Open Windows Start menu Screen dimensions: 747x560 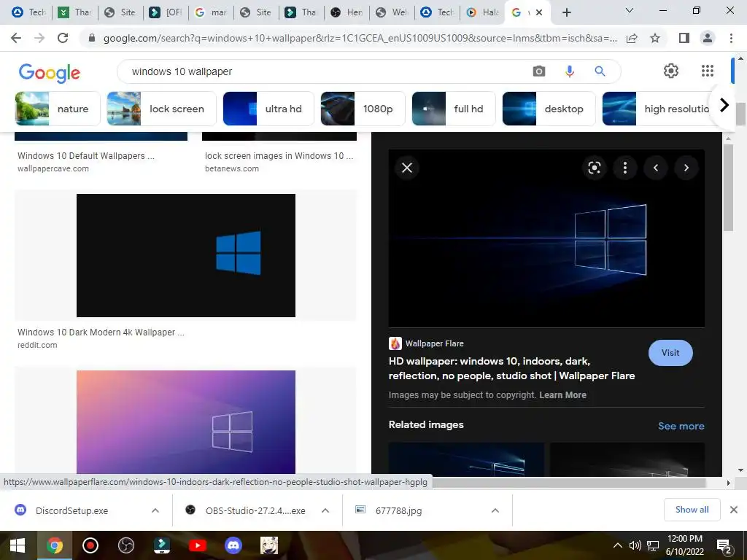tap(18, 545)
